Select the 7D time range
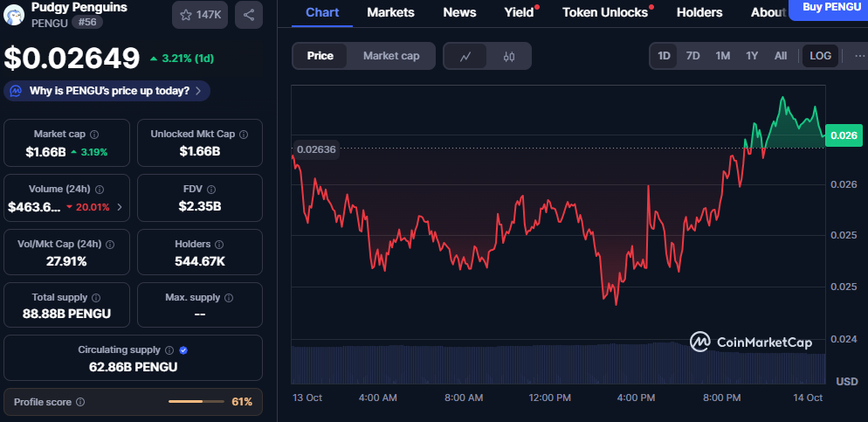 pyautogui.click(x=692, y=56)
